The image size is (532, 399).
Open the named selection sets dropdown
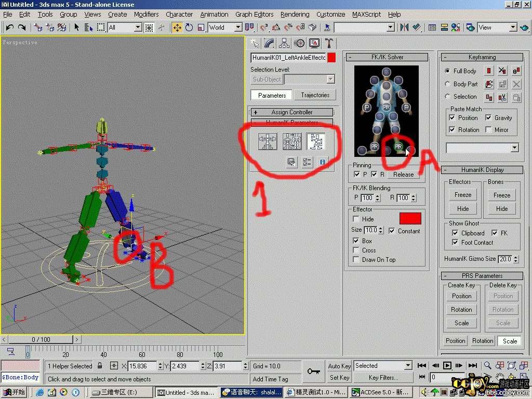pyautogui.click(x=391, y=28)
